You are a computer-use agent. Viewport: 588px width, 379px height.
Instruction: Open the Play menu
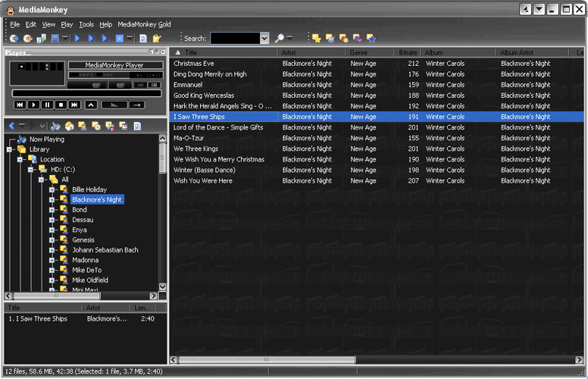(67, 24)
